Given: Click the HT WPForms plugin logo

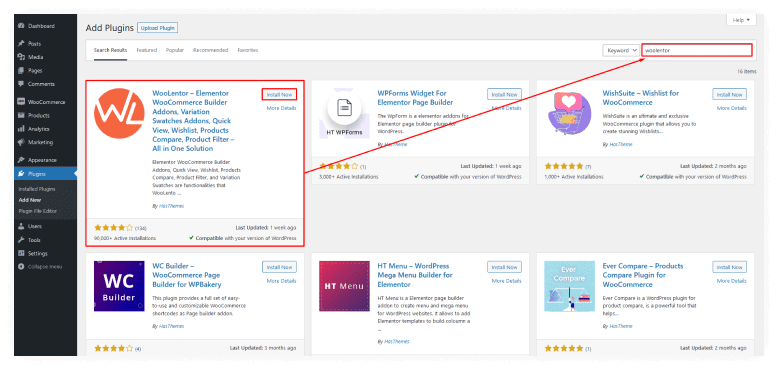Looking at the screenshot, I should coord(344,114).
